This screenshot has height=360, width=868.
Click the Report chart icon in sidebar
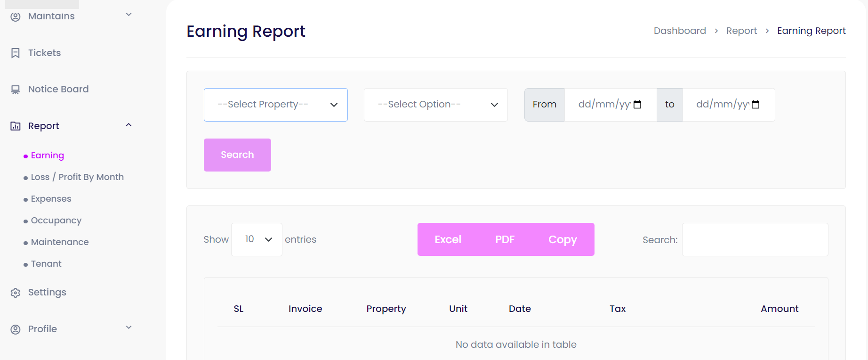coord(16,126)
